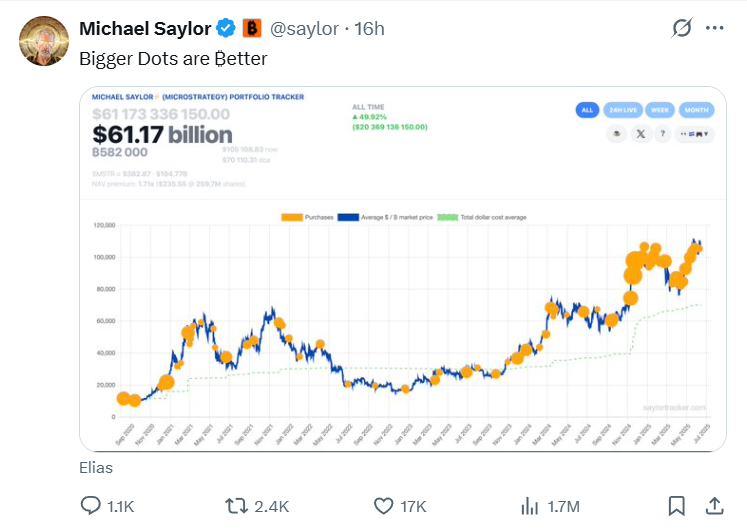The height and width of the screenshot is (532, 747).
Task: Like the tweet with heart icon
Action: tap(384, 506)
